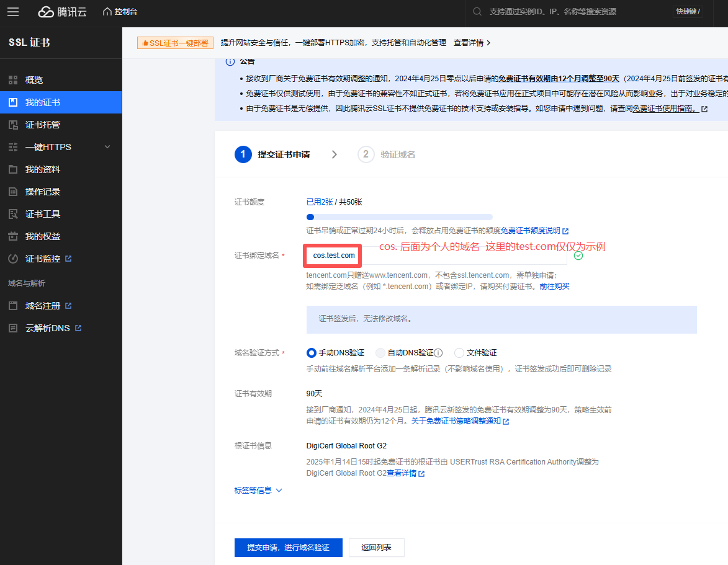Select 文件验证 radio option
The height and width of the screenshot is (565, 728).
click(459, 353)
